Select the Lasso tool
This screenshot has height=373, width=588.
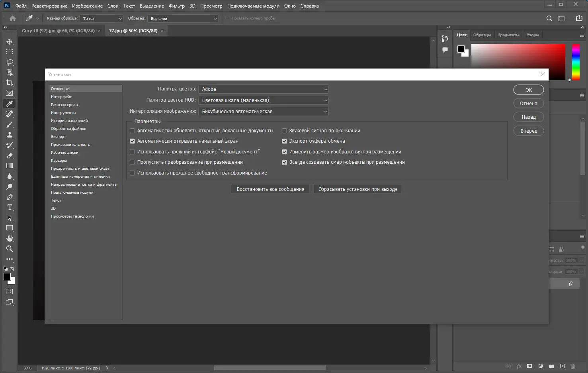click(x=10, y=62)
